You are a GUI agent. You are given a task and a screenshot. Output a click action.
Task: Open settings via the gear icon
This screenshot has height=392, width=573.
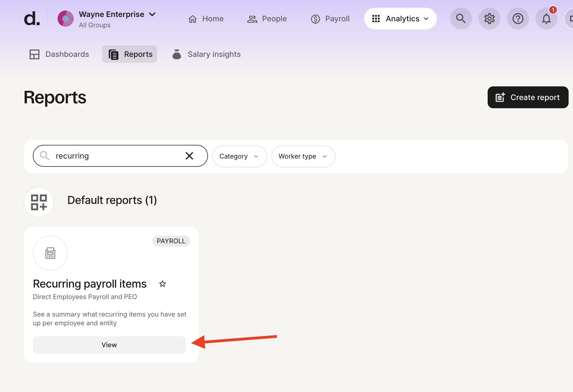[x=489, y=19]
